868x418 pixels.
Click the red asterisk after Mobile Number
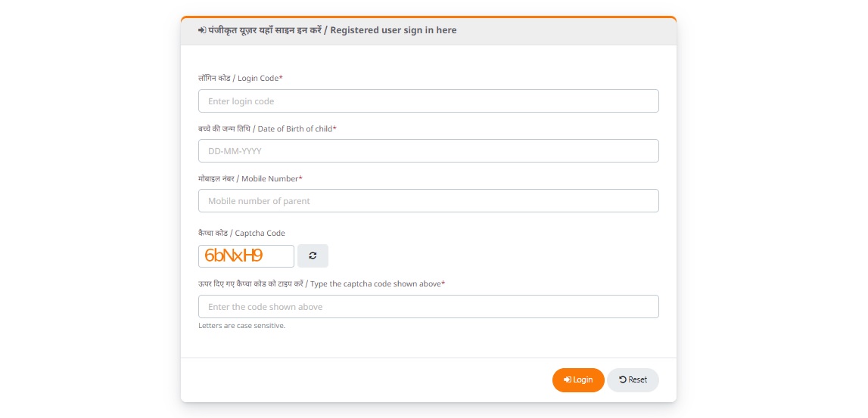300,178
